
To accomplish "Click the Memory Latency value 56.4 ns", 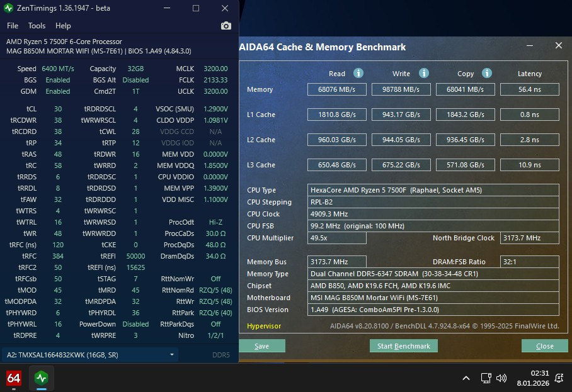I will pyautogui.click(x=530, y=89).
